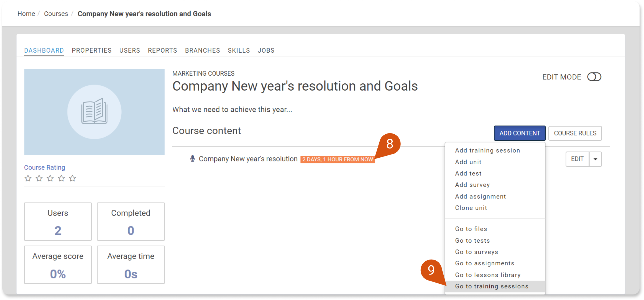Viewport: 644px width, 300px height.
Task: Open the Users stat card
Action: 58,222
